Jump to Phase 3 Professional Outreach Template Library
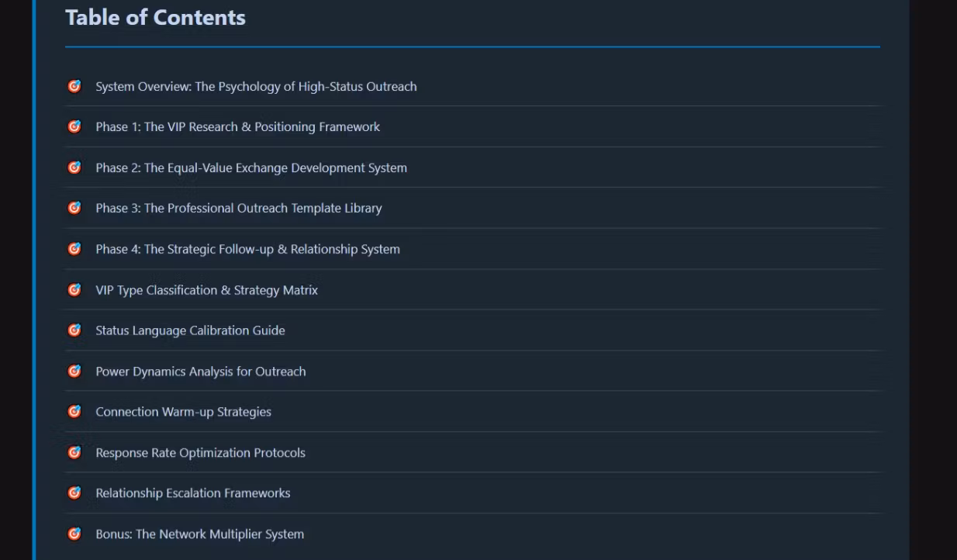This screenshot has width=957, height=560. click(x=238, y=209)
